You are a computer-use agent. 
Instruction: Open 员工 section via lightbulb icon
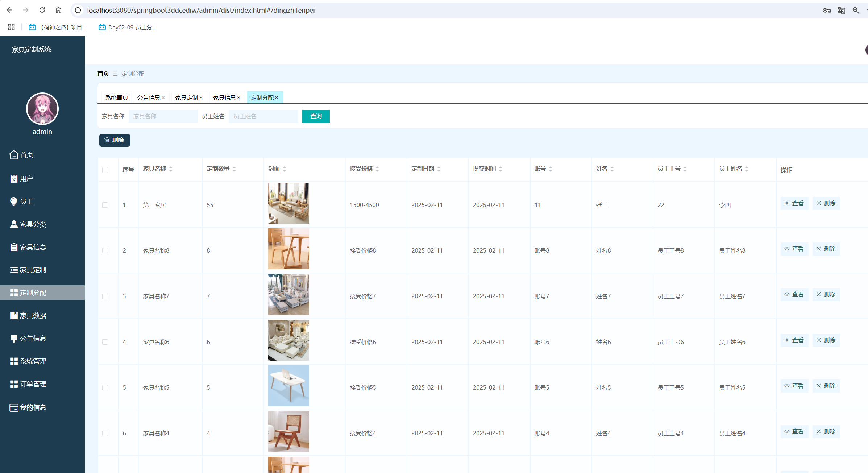[x=14, y=201]
